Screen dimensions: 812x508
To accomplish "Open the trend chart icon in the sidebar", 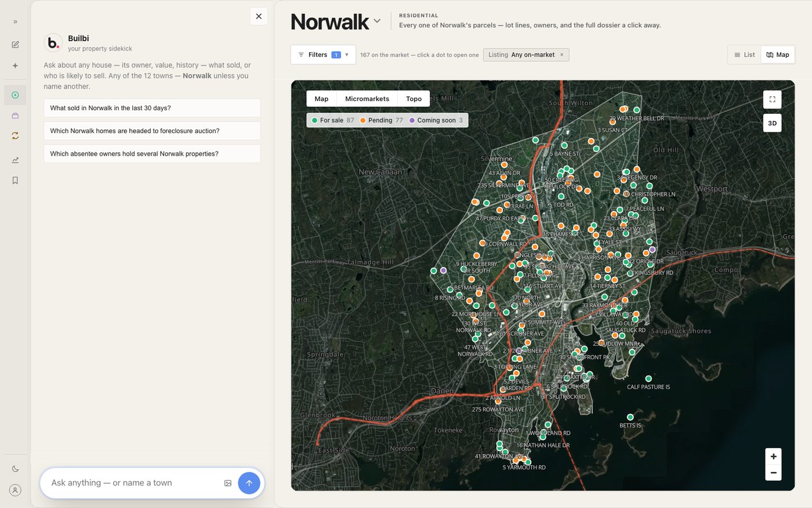I will point(15,160).
